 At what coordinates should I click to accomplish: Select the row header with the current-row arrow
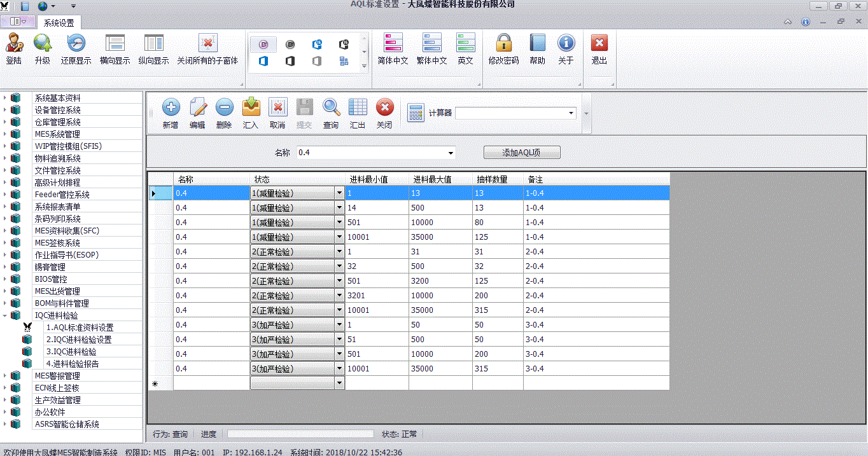160,193
